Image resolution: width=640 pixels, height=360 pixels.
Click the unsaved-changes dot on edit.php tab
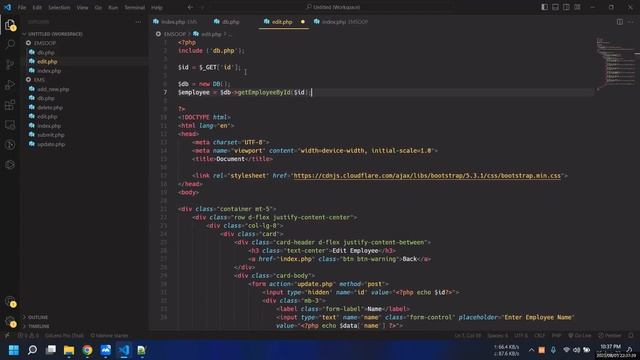pos(303,22)
